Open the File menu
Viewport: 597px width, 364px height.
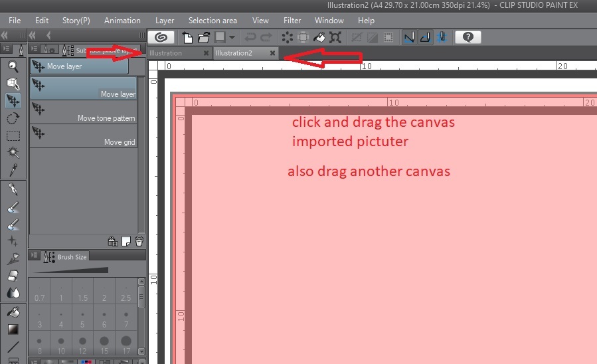click(x=15, y=21)
